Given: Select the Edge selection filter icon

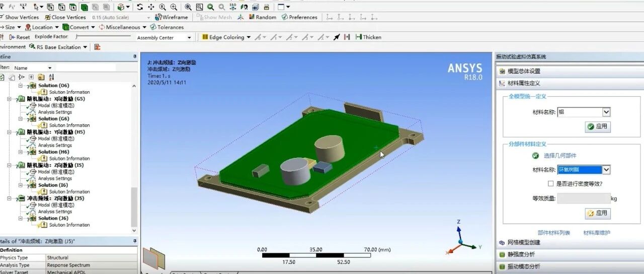Looking at the screenshot, I should [x=61, y=7].
